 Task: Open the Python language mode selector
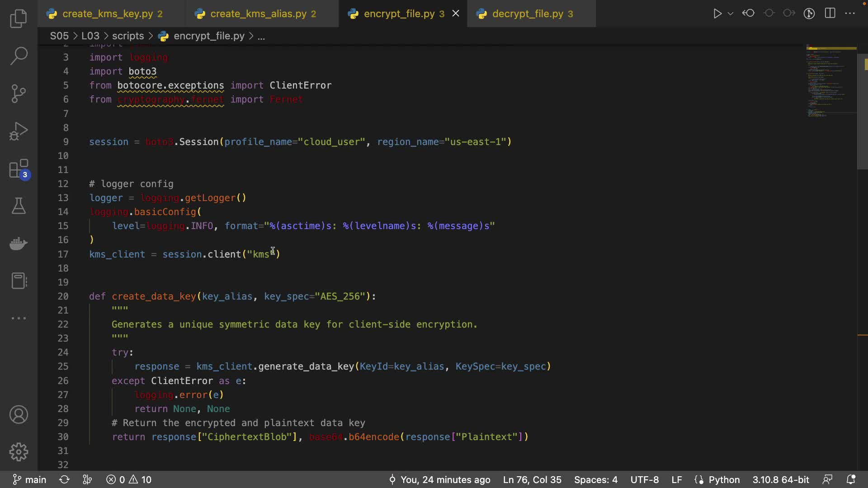click(724, 479)
